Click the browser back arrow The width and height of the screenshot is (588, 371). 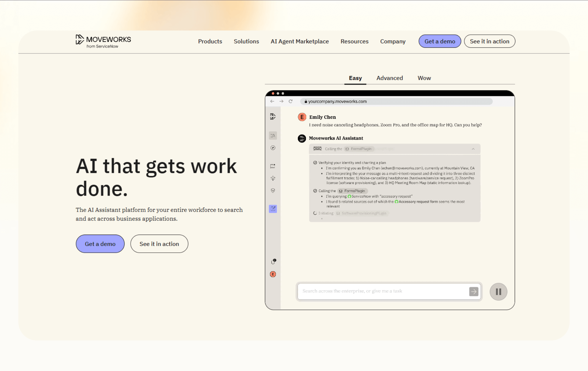coord(272,101)
